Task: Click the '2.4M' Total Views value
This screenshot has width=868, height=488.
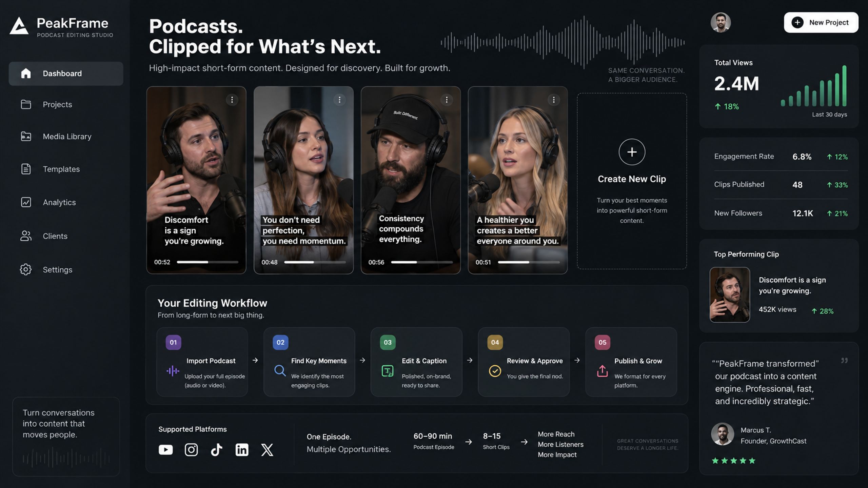Action: 736,84
